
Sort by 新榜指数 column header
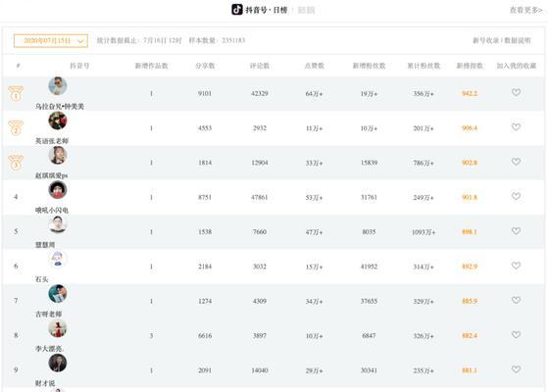click(x=470, y=66)
